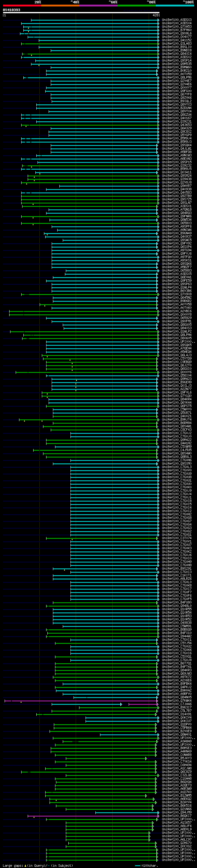This screenshot has height=868, width=197.
Task: Click the UniRef100_Q5YGP9 label
Action: tap(177, 135)
